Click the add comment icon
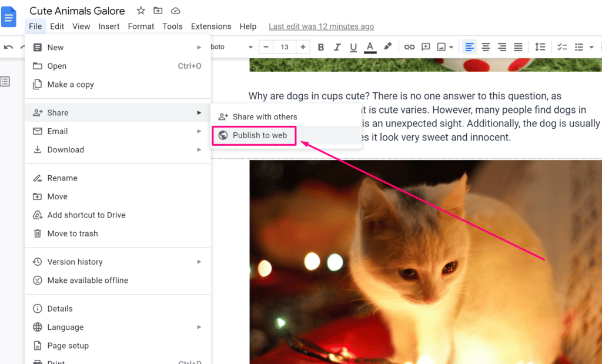 (x=426, y=47)
